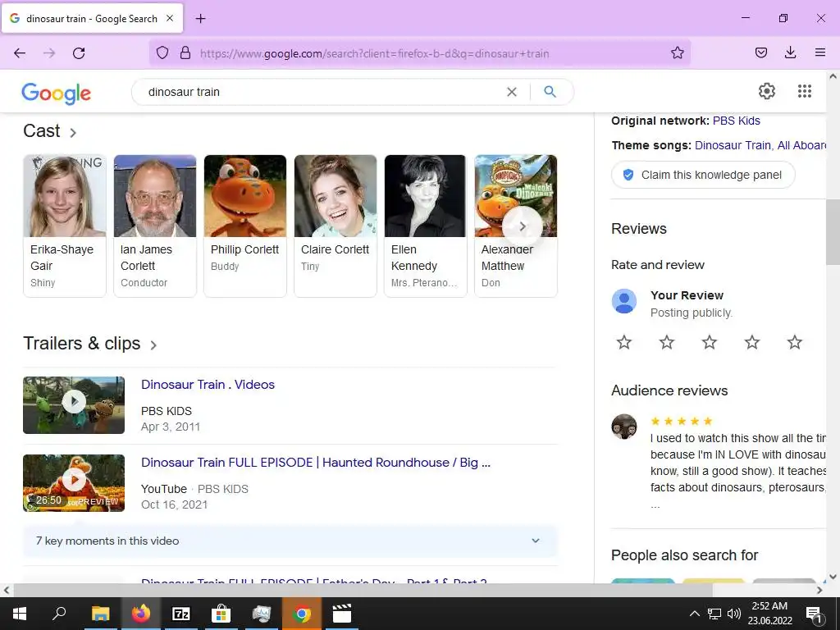Screen dimensions: 840x630
Task: Click the blue magnifier search icon
Action: point(550,92)
